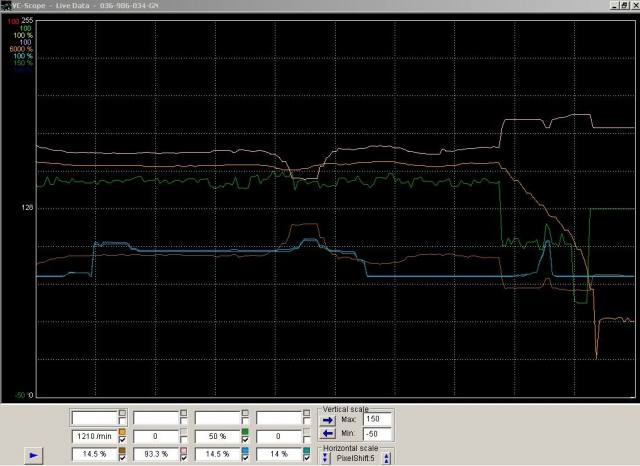The height and width of the screenshot is (466, 640).
Task: Click the double down arrows left of PixelShift
Action: 326,458
